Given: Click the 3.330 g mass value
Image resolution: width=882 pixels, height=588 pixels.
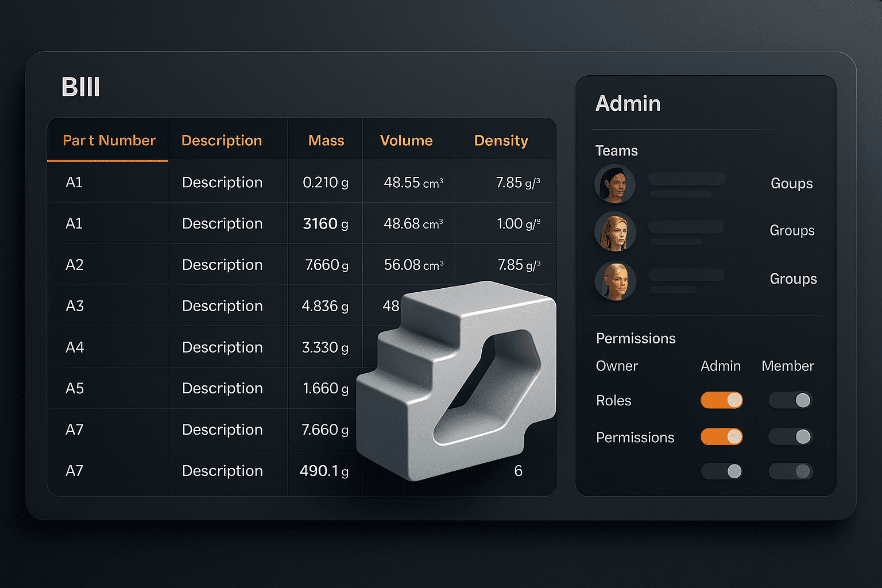Looking at the screenshot, I should click(325, 347).
